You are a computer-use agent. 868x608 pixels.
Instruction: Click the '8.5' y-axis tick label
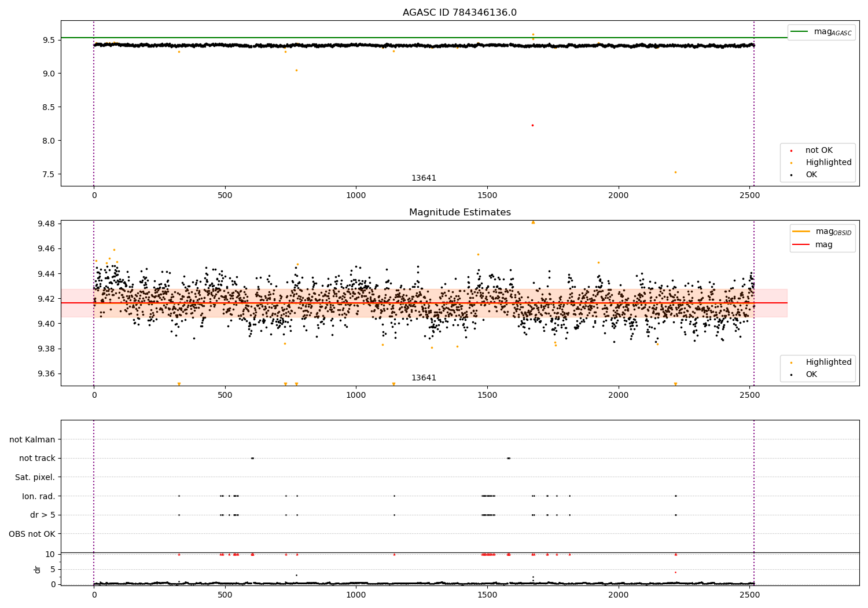49,107
